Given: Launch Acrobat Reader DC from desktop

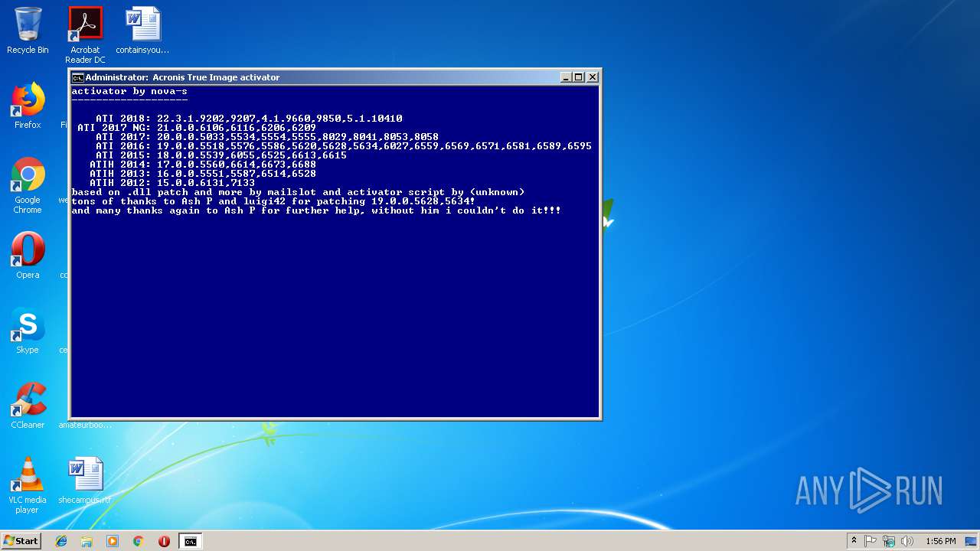Looking at the screenshot, I should [x=85, y=35].
